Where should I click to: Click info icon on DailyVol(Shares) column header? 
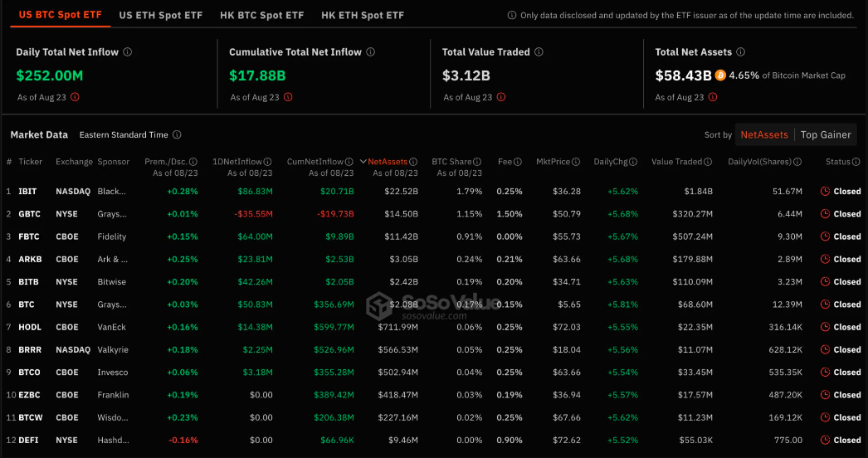pos(797,162)
